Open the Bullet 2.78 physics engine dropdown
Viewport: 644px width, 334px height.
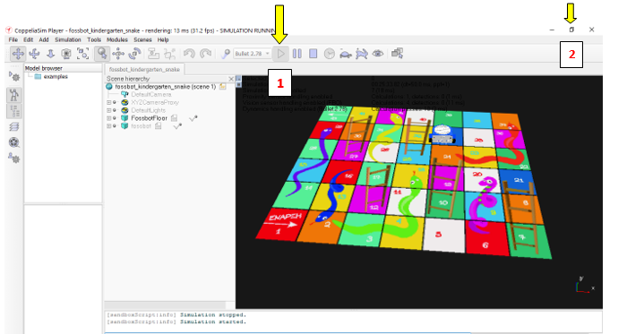pos(253,54)
